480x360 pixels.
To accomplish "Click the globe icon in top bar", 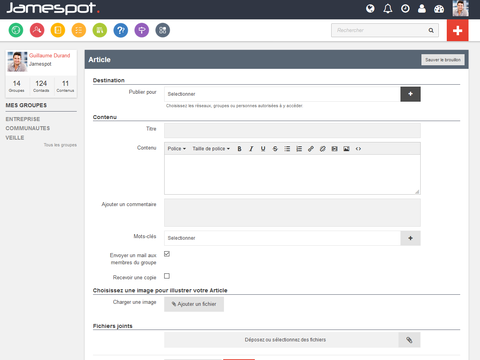I will click(370, 9).
